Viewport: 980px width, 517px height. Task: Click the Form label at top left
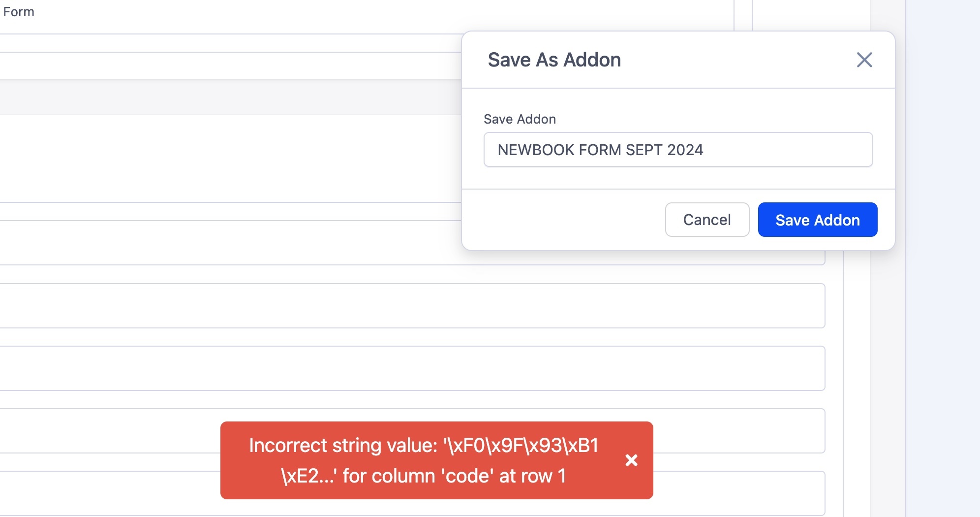click(19, 12)
